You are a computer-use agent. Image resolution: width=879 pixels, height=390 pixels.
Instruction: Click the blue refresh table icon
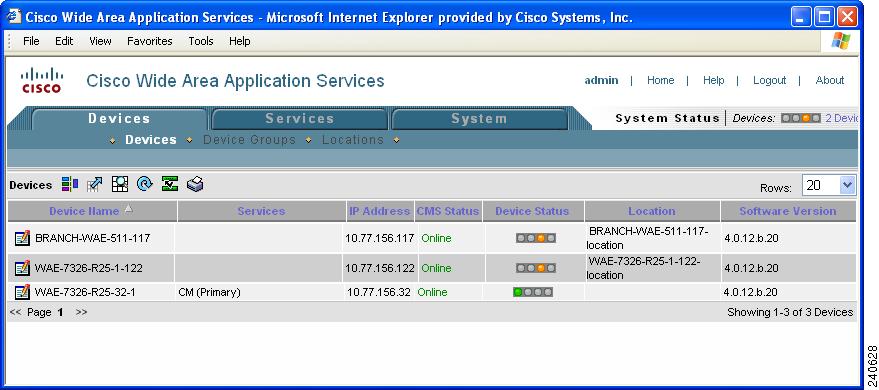[145, 184]
